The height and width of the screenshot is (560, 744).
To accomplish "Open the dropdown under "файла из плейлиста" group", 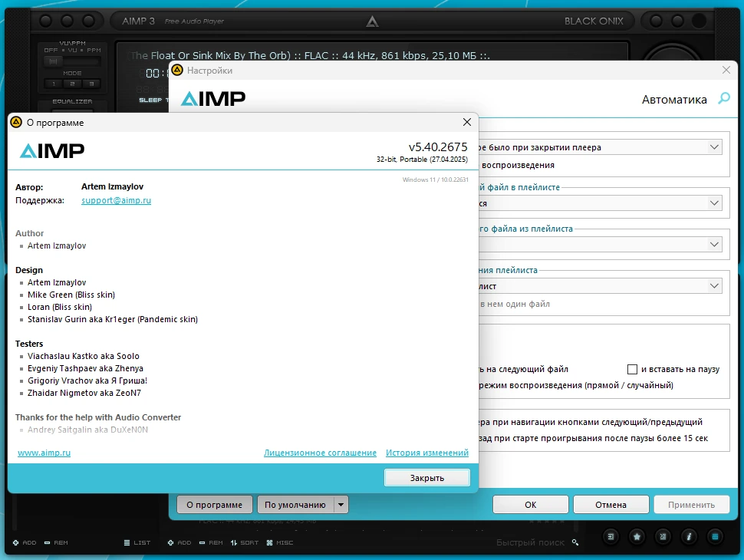I will 714,245.
